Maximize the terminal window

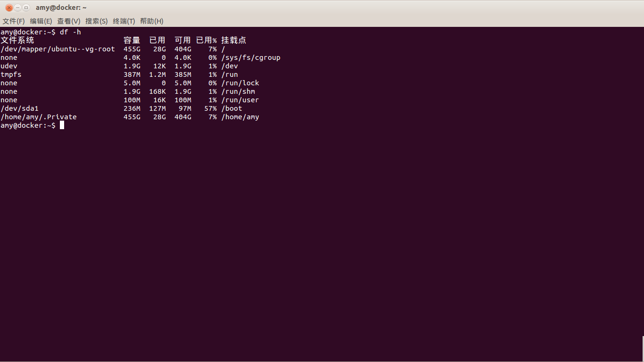pyautogui.click(x=26, y=8)
